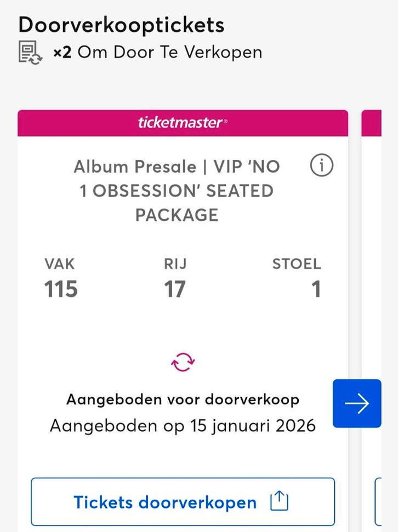Screen dimensions: 398x532
Task: Open the next ticket with the blue arrow
Action: pyautogui.click(x=357, y=403)
